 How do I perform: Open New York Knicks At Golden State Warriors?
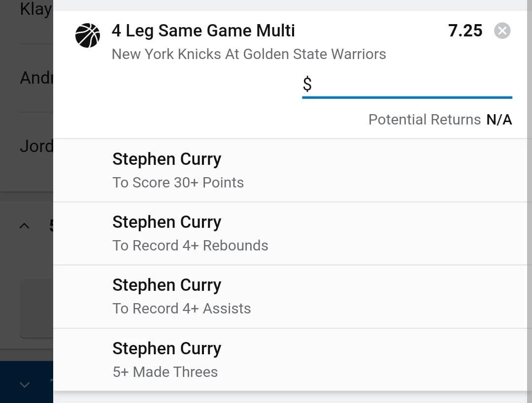(x=249, y=54)
